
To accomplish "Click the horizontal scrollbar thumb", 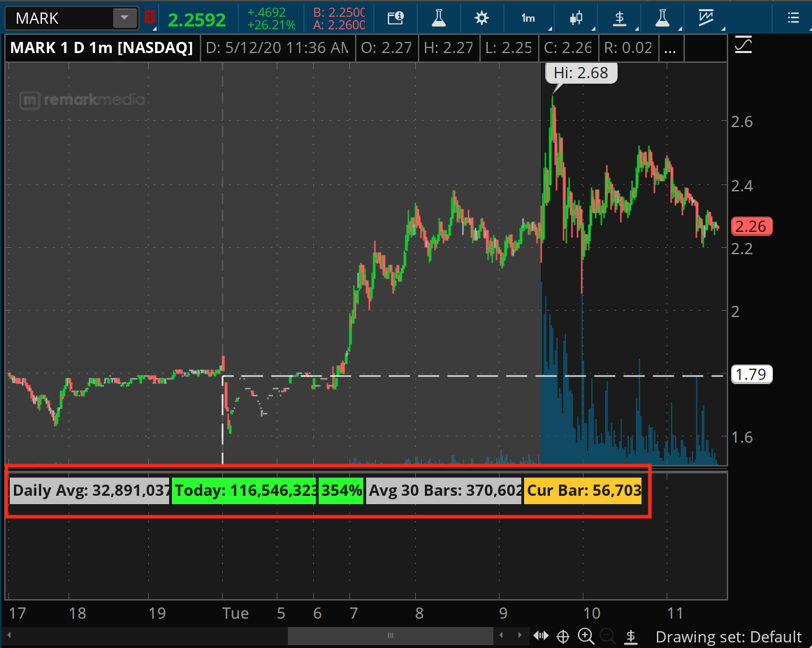I will coord(391,635).
